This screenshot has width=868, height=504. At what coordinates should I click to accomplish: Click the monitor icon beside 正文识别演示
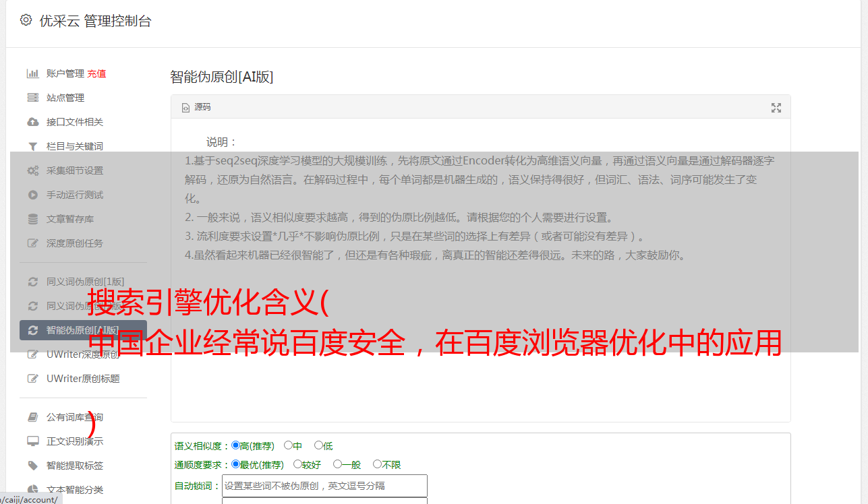pyautogui.click(x=32, y=441)
